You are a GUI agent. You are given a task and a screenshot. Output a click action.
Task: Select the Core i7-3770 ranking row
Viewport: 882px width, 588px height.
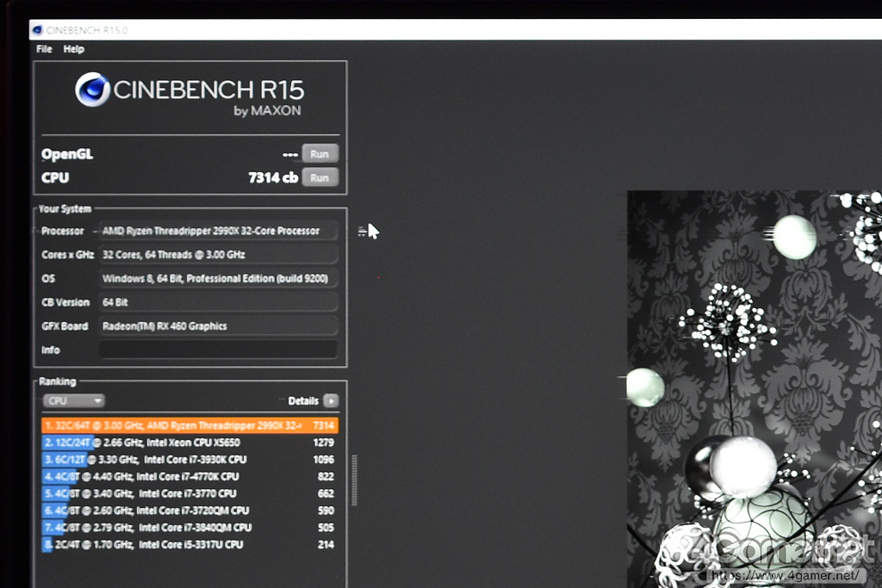(189, 493)
